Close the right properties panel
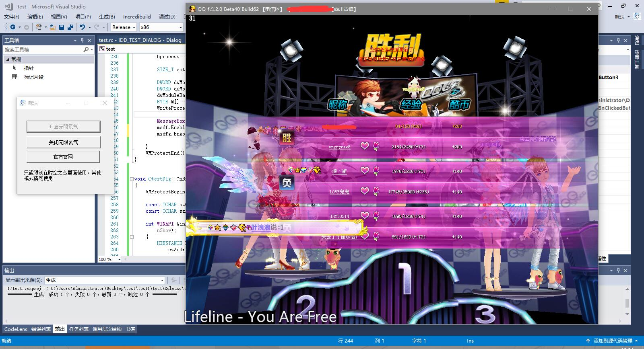The width and height of the screenshot is (644, 349). [625, 40]
